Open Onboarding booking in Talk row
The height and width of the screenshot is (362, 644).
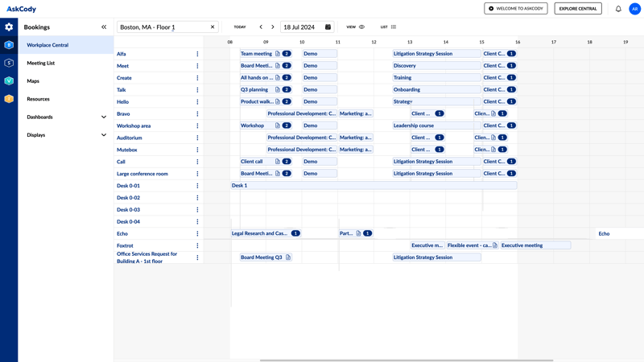tap(436, 89)
